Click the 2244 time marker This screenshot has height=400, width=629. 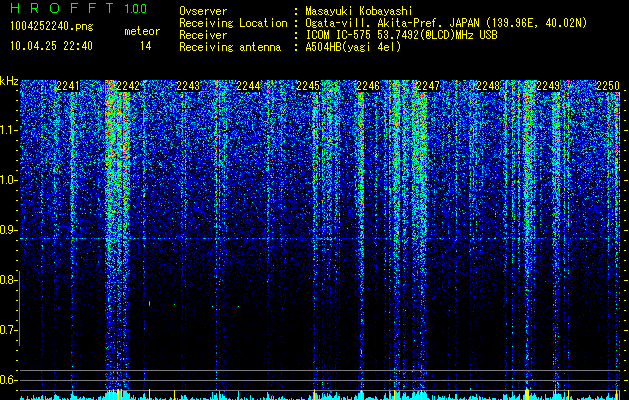point(248,86)
